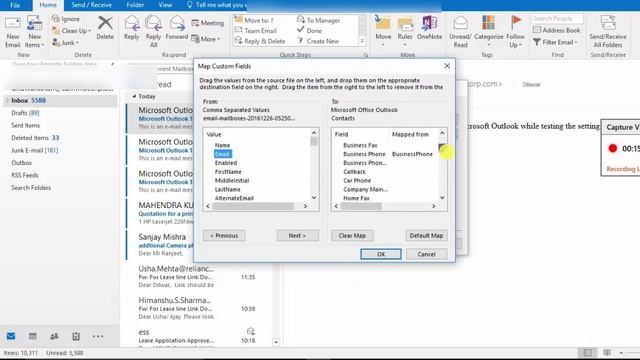The width and height of the screenshot is (640, 360).
Task: Click the Reply icon in the ribbon
Action: tap(131, 28)
